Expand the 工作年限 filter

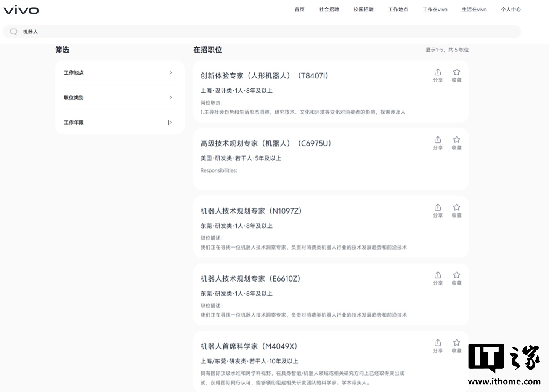click(120, 122)
